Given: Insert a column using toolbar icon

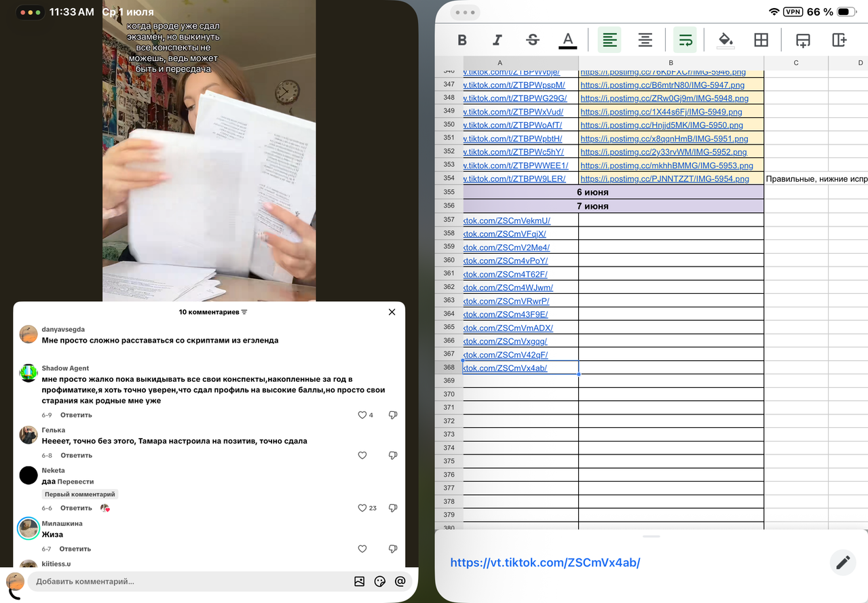Looking at the screenshot, I should pyautogui.click(x=839, y=40).
